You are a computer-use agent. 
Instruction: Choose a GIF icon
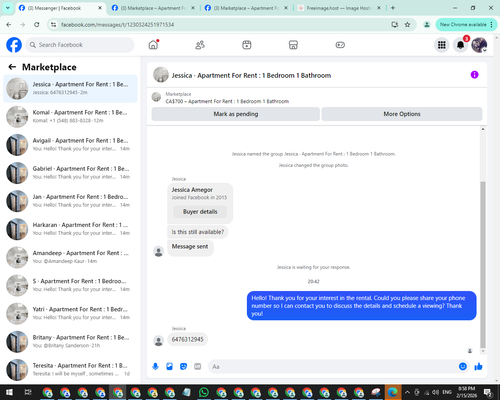(x=198, y=367)
